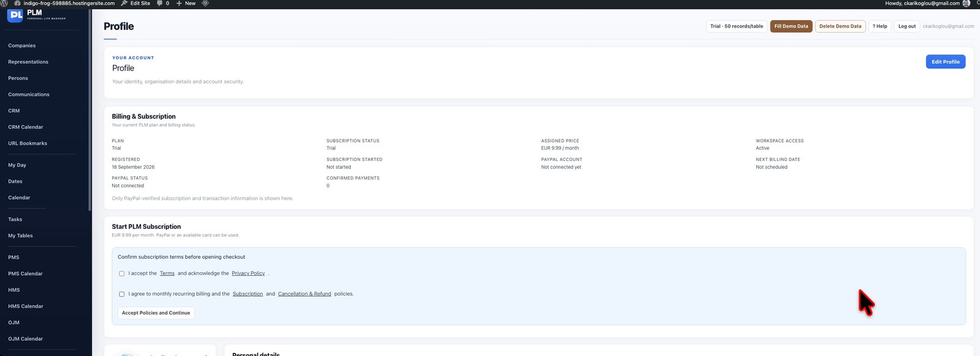Open CRM Calendar in the sidebar
Screen dimensions: 980x356
pyautogui.click(x=26, y=127)
